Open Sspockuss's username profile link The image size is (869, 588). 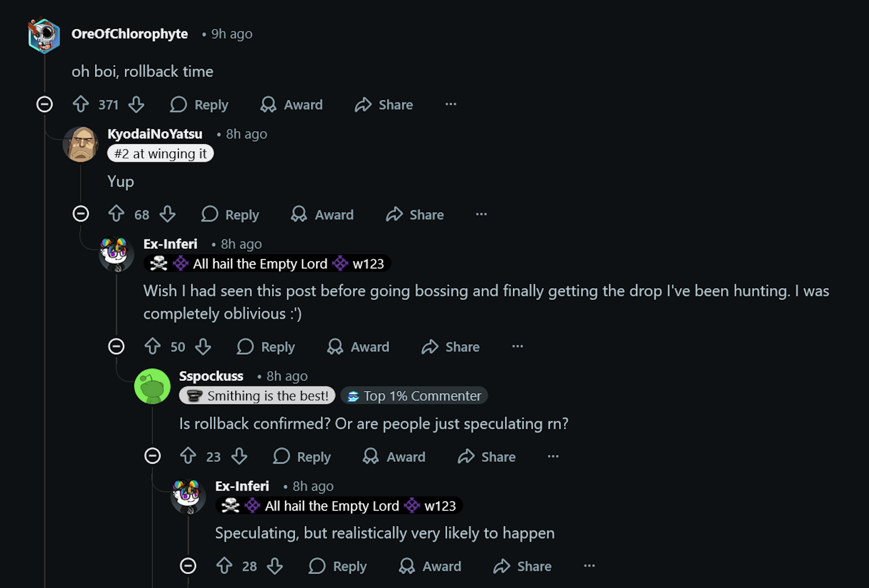[211, 376]
